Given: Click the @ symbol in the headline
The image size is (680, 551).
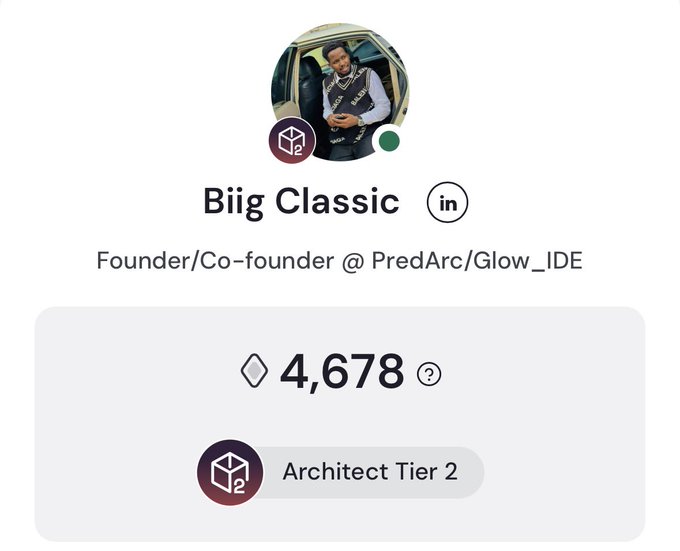Looking at the screenshot, I should pos(353,261).
